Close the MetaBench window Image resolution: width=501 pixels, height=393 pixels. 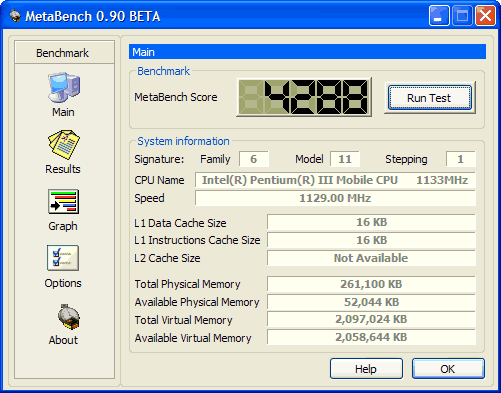(x=485, y=16)
